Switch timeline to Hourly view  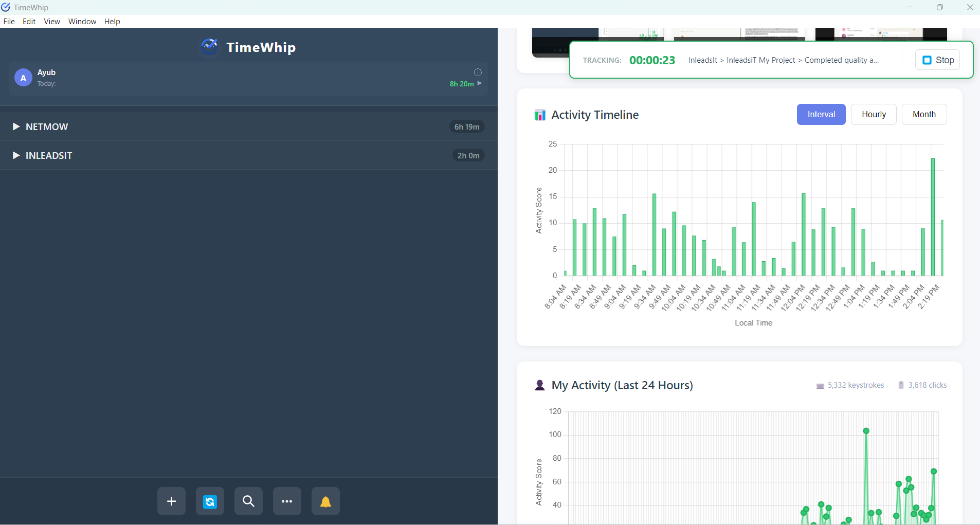[874, 114]
